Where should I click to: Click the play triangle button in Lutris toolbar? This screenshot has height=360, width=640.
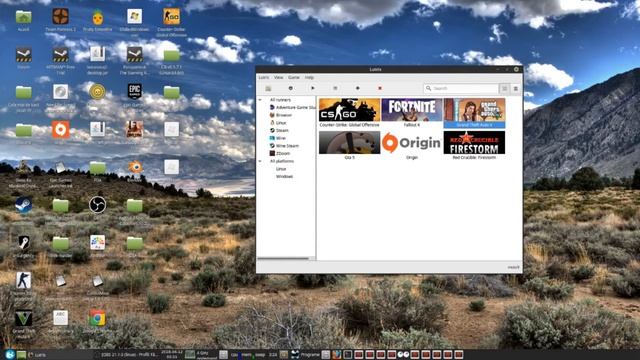313,88
